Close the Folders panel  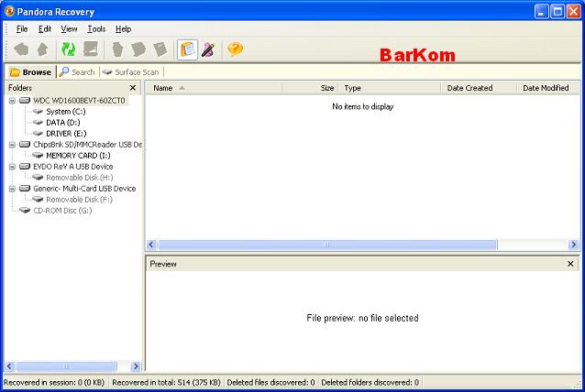133,88
